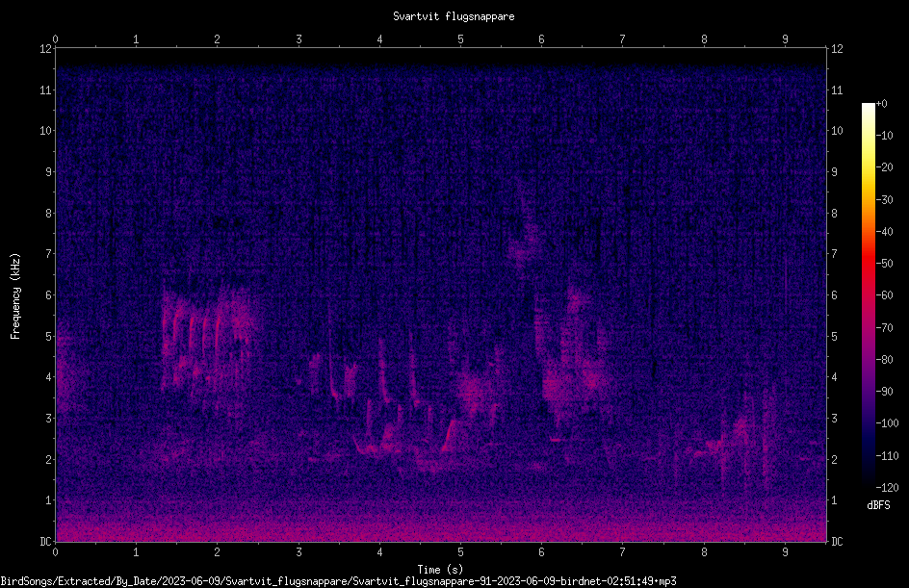
Task: Click "DC" on the left frequency axis
Action: coord(45,542)
